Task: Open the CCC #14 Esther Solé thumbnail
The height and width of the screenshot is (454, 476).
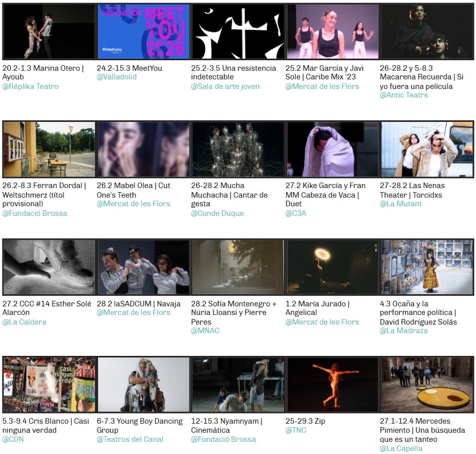Action: coord(49,267)
